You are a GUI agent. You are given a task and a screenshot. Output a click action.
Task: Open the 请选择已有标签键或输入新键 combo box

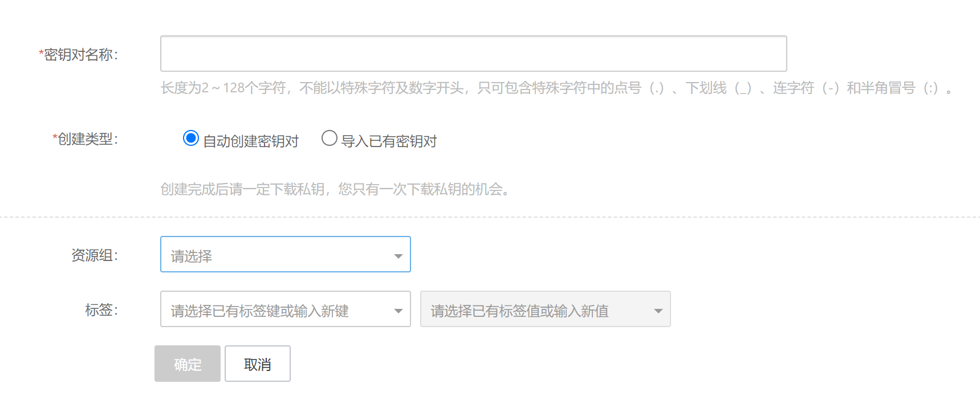coord(286,309)
